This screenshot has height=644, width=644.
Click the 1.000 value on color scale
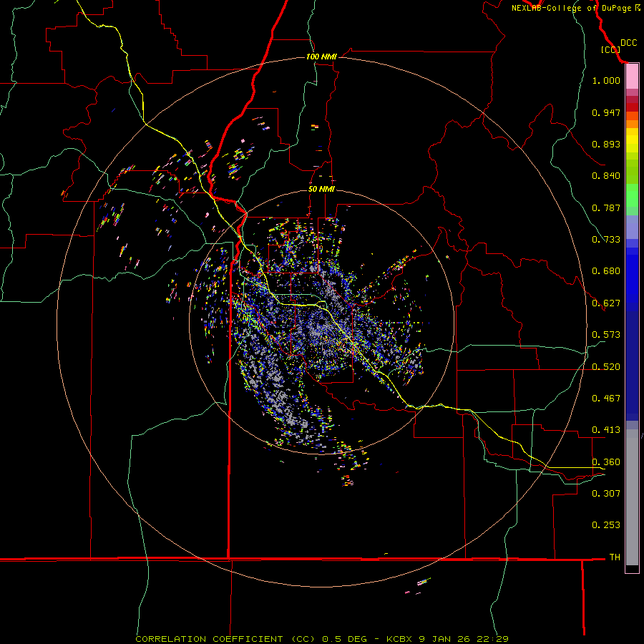(606, 80)
